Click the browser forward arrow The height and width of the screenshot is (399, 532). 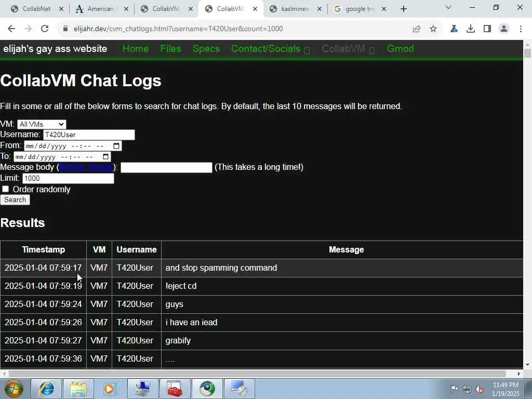(x=28, y=29)
